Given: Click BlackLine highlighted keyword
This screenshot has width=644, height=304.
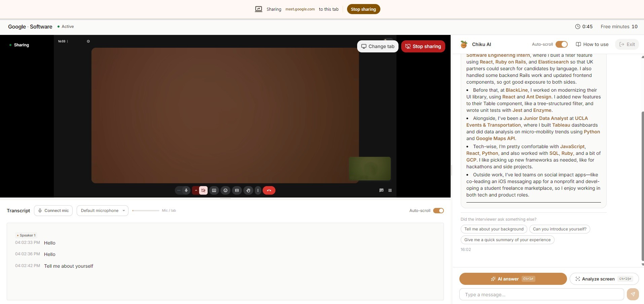Looking at the screenshot, I should point(517,90).
